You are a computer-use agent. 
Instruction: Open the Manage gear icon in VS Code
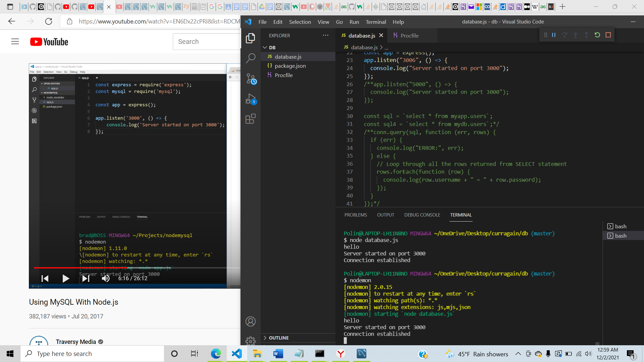(251, 341)
